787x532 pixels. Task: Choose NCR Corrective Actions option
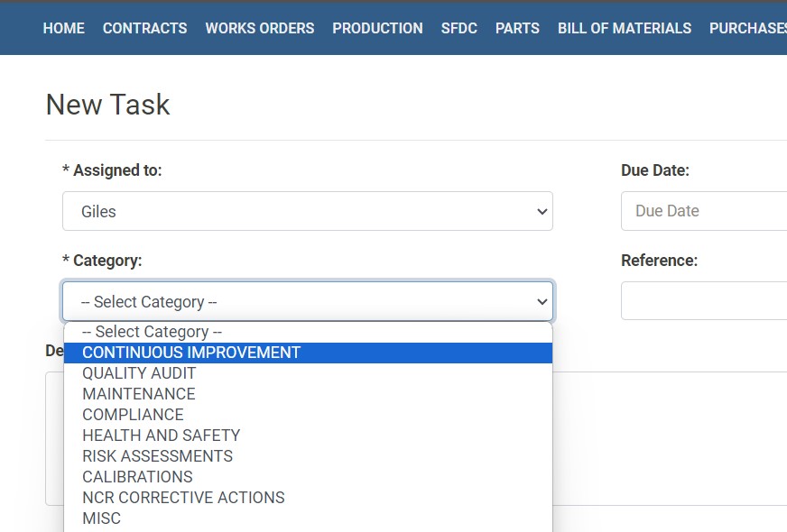pos(183,498)
